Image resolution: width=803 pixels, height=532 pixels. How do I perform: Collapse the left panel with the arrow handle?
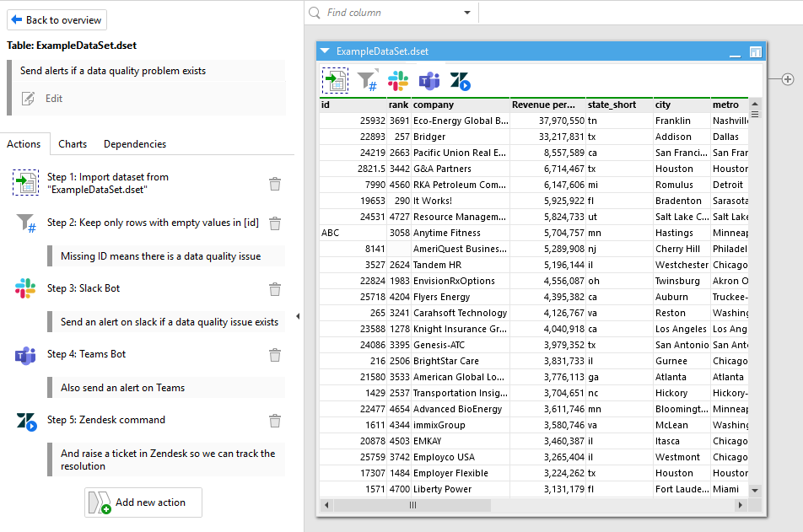[298, 316]
